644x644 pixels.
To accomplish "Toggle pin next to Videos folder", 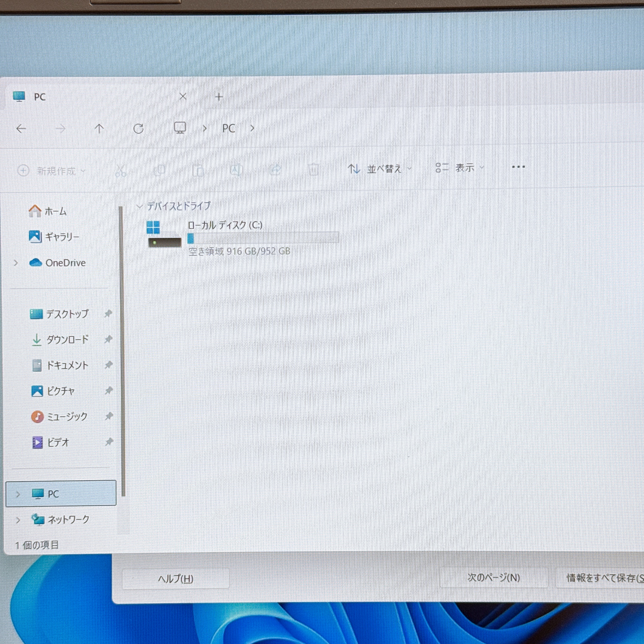I will (x=109, y=442).
